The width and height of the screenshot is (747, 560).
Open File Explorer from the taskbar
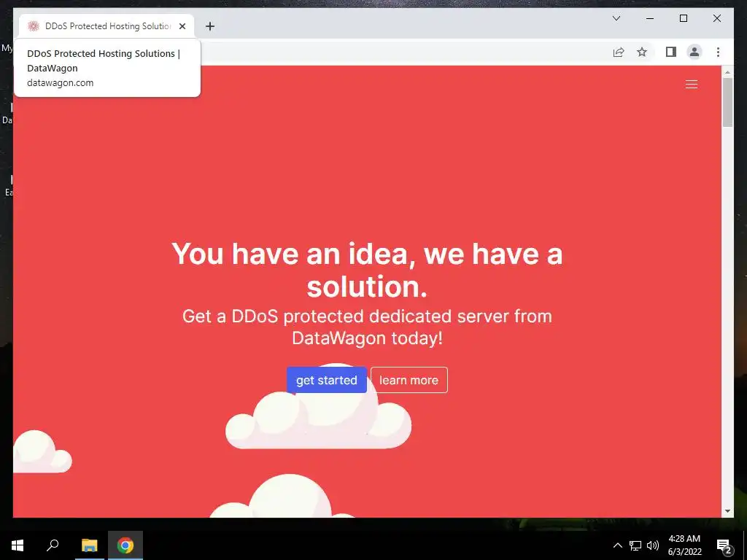[x=89, y=545]
